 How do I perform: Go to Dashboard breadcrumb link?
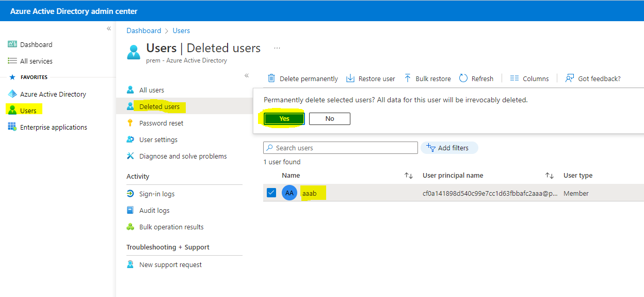pyautogui.click(x=144, y=30)
